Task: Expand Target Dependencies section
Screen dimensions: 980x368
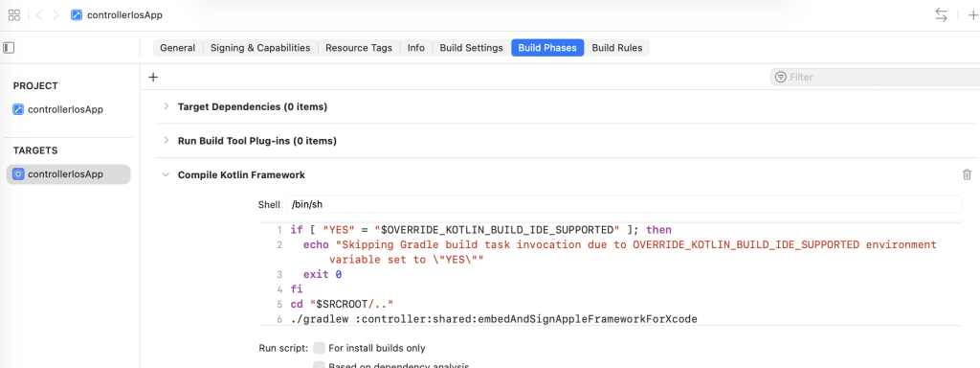Action: click(x=167, y=106)
